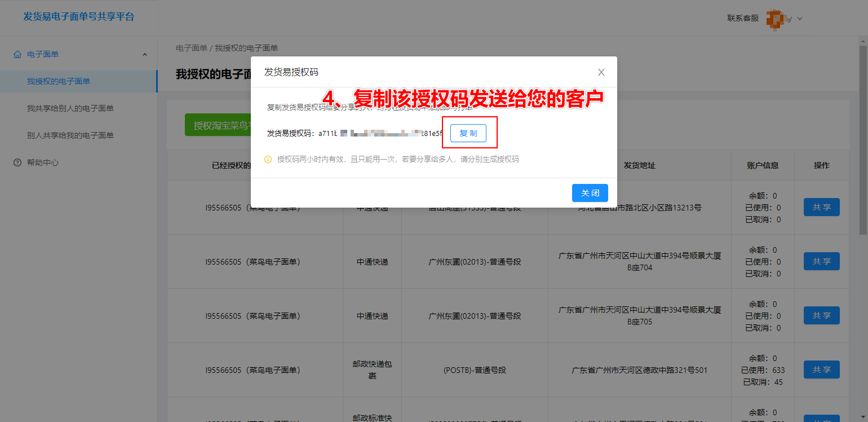
Task: Click (POSTB)-普通号段 cell
Action: click(x=475, y=370)
